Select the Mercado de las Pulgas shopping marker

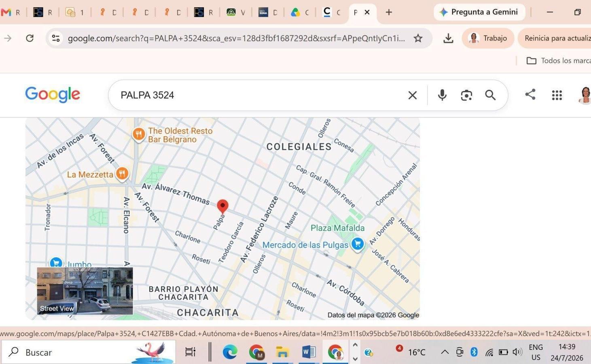357,244
